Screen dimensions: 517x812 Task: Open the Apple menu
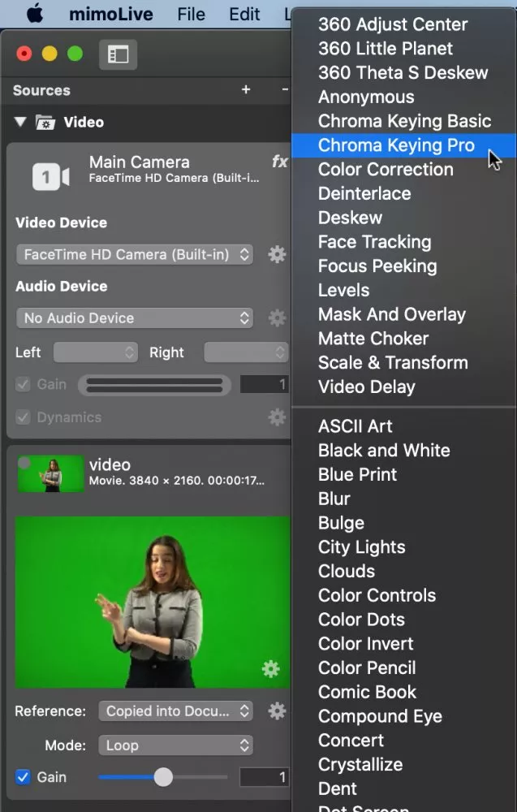point(35,14)
